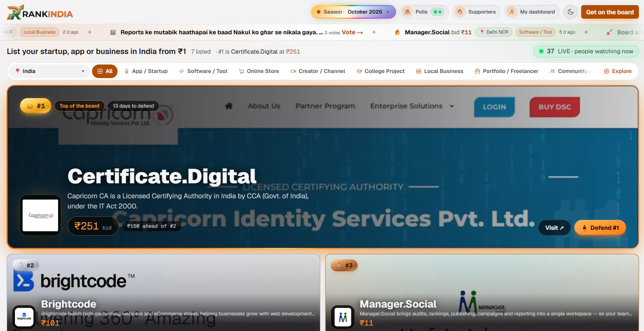Click the Supporters hand icon
This screenshot has width=644, height=331.
[460, 12]
